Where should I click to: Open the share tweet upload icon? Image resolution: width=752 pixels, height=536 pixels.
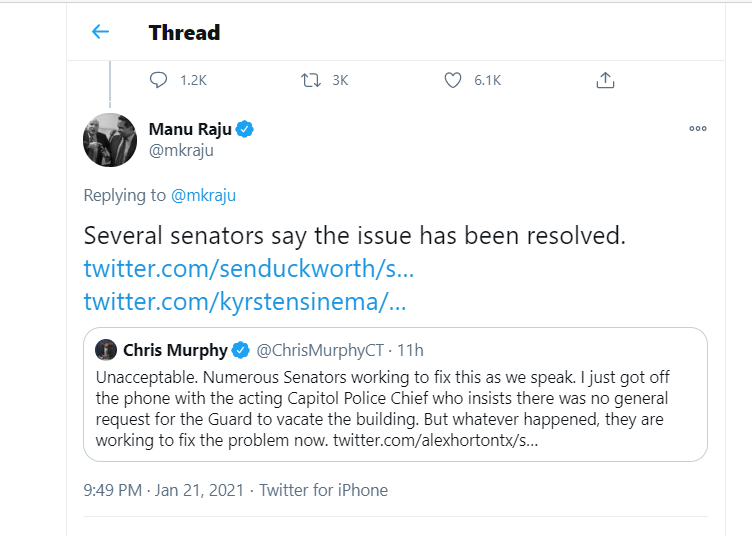(605, 80)
